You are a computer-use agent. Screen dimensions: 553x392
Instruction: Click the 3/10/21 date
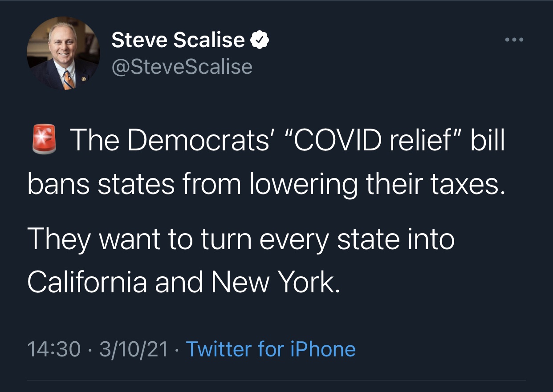pyautogui.click(x=133, y=349)
